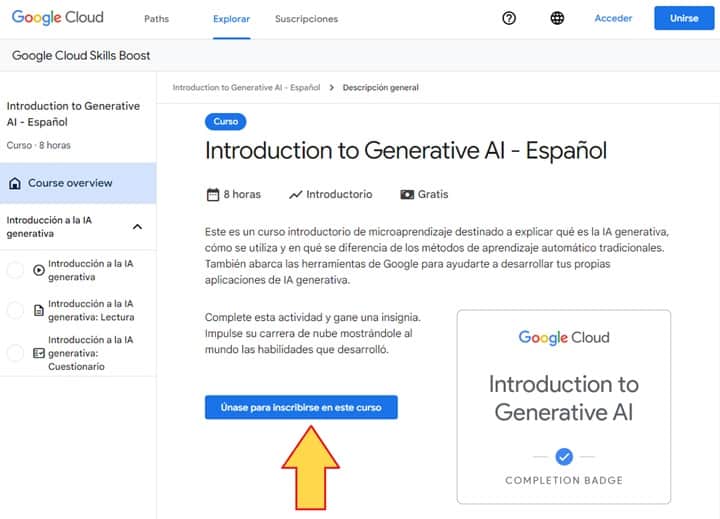Toggle completion circle for the Lectura item
Image resolution: width=720 pixels, height=519 pixels.
(15, 310)
